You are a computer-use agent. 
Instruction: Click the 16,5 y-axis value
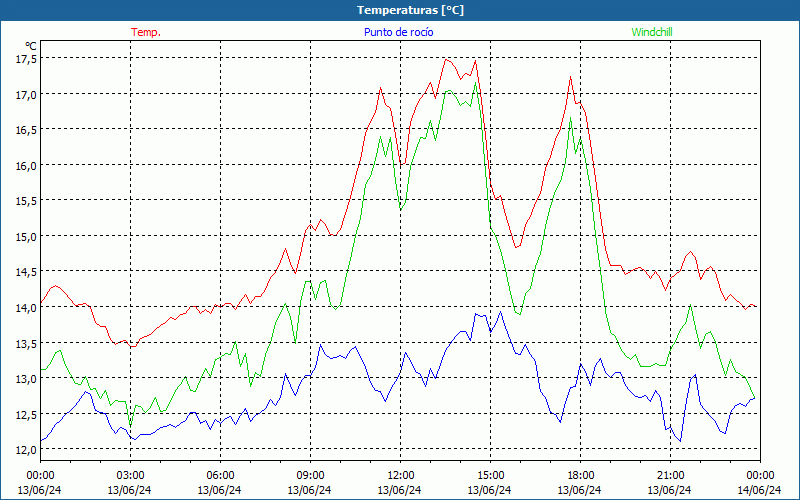click(27, 130)
